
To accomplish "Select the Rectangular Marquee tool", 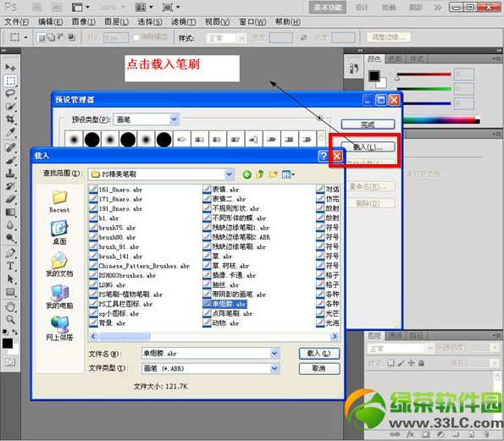I will coord(10,80).
